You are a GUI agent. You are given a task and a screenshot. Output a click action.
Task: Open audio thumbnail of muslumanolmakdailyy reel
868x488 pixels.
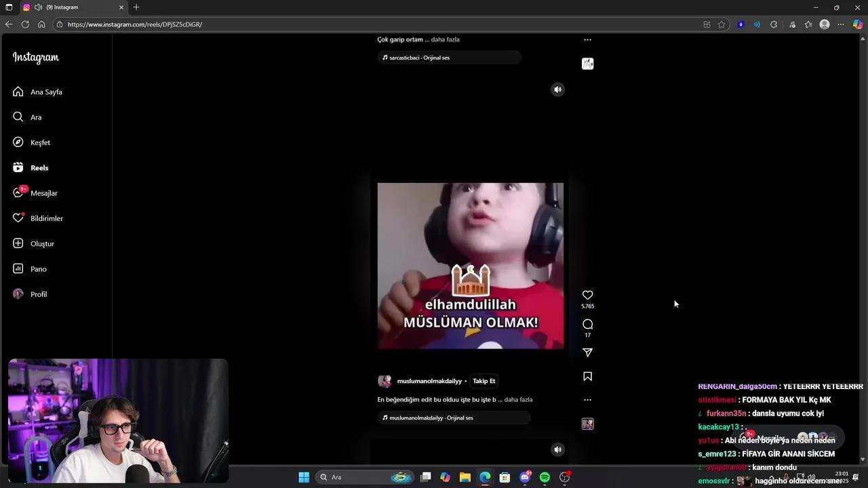click(x=587, y=424)
